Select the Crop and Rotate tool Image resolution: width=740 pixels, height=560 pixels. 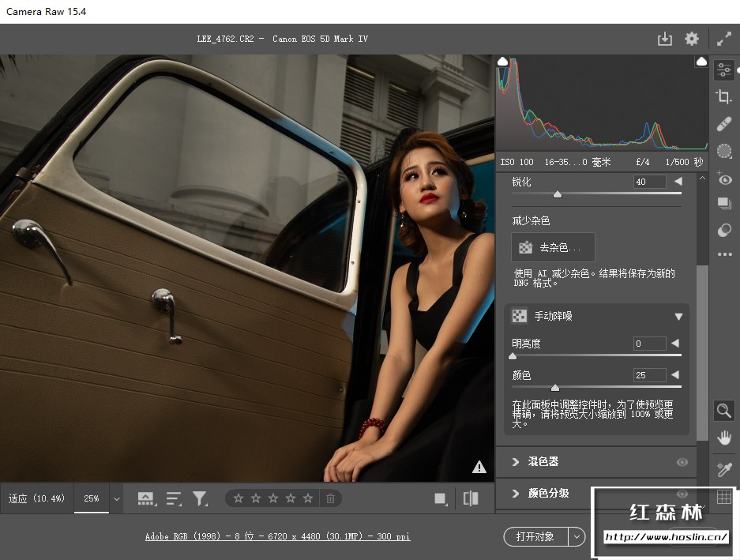point(723,97)
